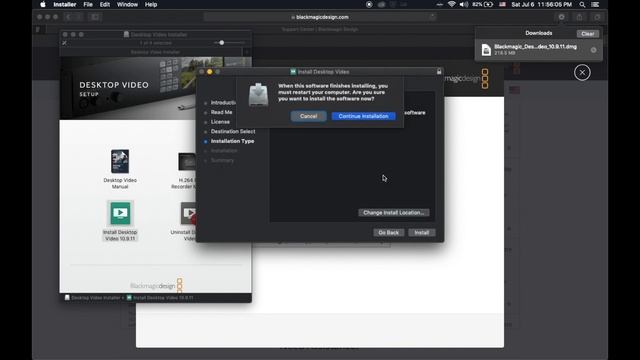Open Spotlight search magnifier
This screenshot has width=640, height=360.
[582, 4]
